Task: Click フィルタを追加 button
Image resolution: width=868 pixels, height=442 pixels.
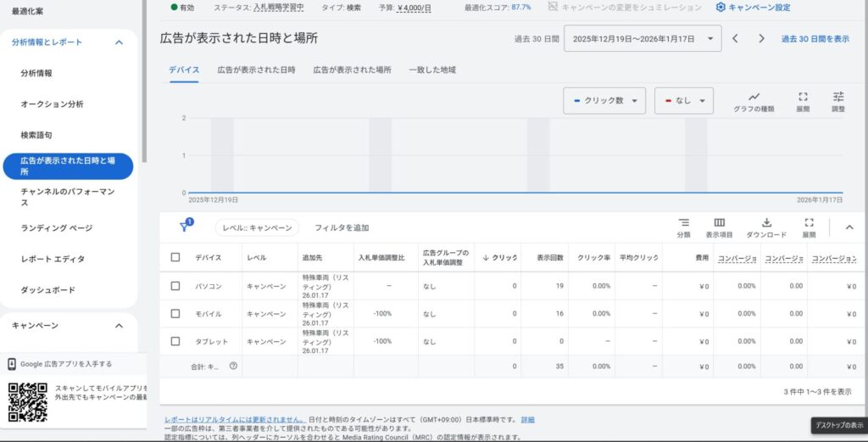Action: pyautogui.click(x=342, y=227)
